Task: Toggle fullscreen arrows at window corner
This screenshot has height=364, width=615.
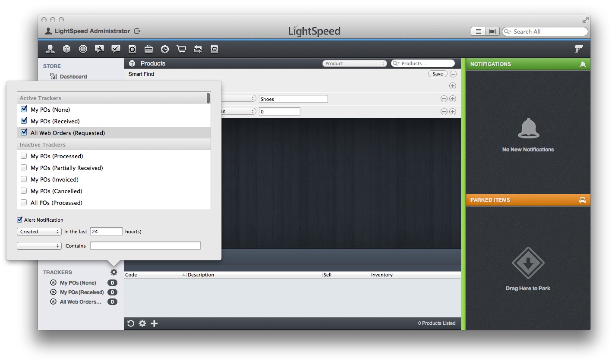Action: [x=585, y=20]
